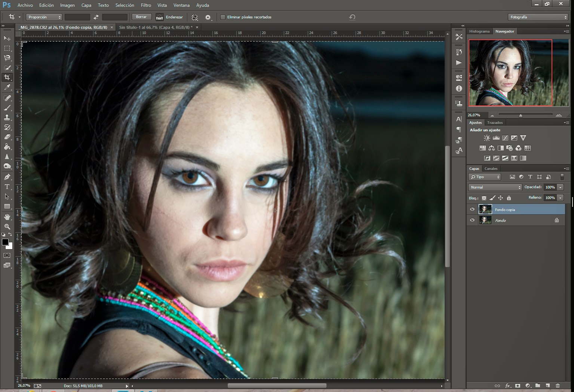574x392 pixels.
Task: Open crop settings gear icon
Action: pyautogui.click(x=208, y=17)
